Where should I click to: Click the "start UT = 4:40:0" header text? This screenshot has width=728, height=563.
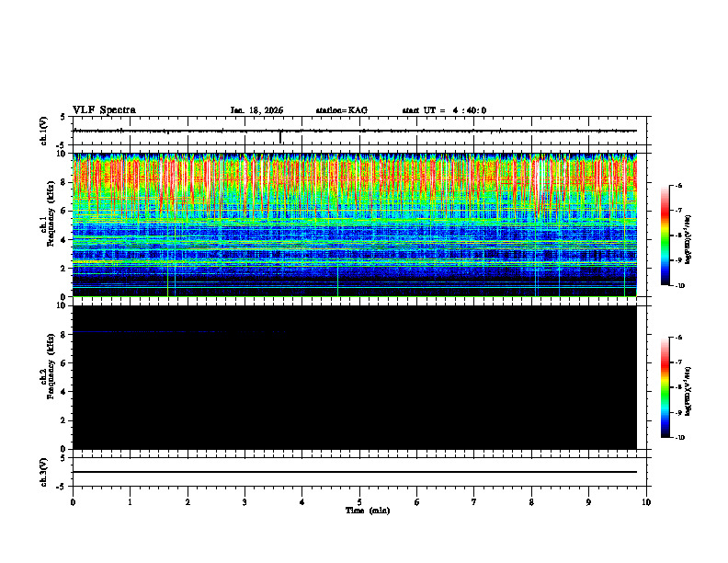pyautogui.click(x=444, y=110)
